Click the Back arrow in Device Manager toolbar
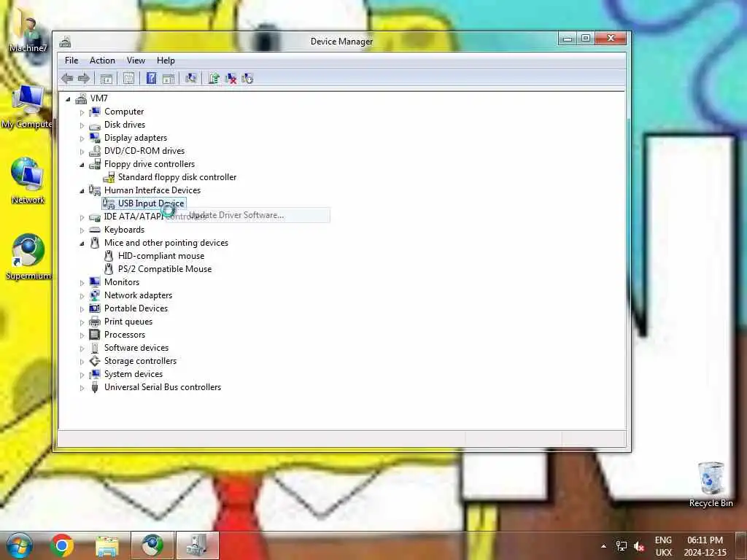The width and height of the screenshot is (747, 560). pyautogui.click(x=67, y=79)
